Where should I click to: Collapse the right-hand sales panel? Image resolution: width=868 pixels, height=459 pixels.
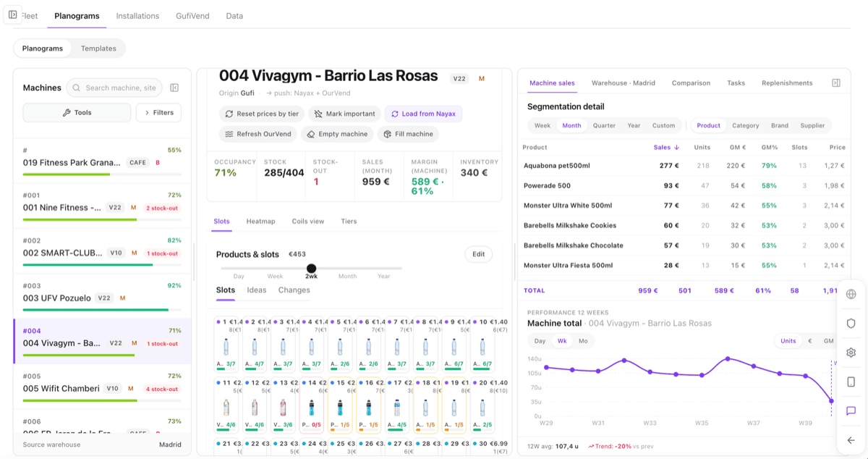(836, 83)
